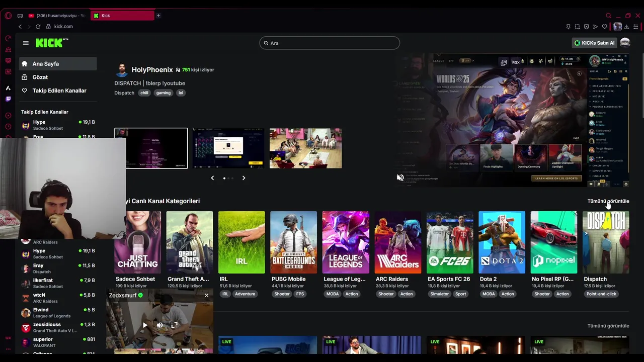
Task: Go back with the browser back arrow
Action: (20, 27)
